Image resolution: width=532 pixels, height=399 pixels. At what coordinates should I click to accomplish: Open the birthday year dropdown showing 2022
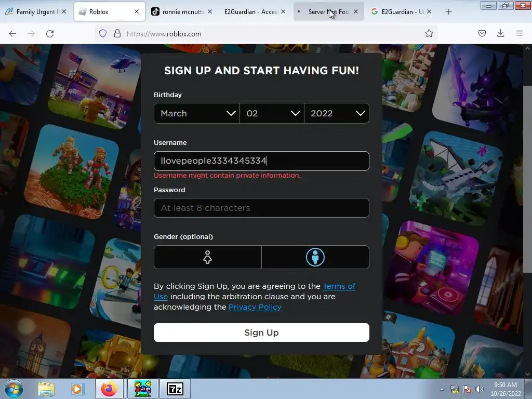(337, 113)
